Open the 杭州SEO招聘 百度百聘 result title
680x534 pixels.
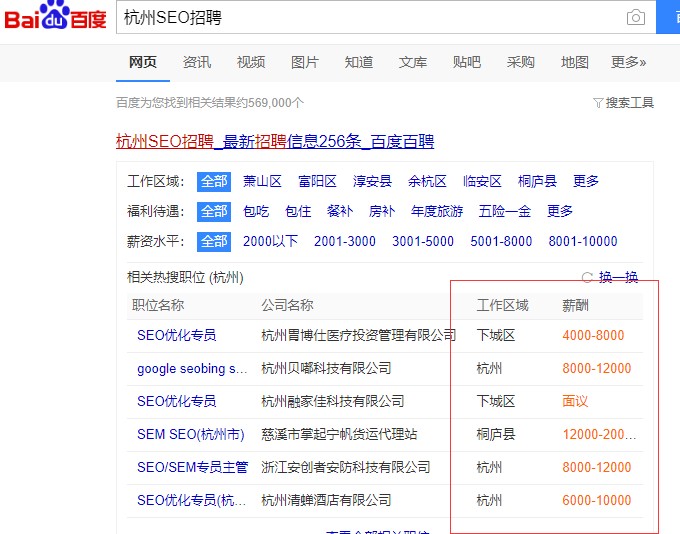(x=275, y=141)
